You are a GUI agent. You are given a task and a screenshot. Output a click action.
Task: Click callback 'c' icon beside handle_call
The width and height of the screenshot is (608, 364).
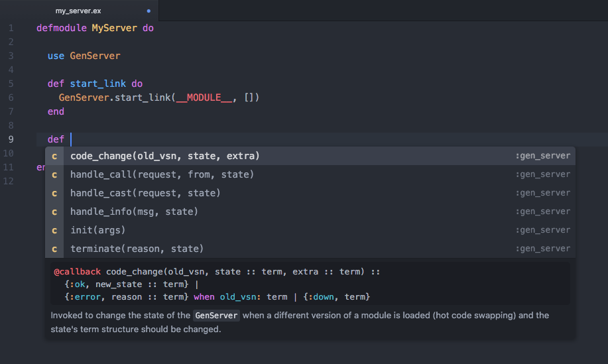tap(54, 174)
